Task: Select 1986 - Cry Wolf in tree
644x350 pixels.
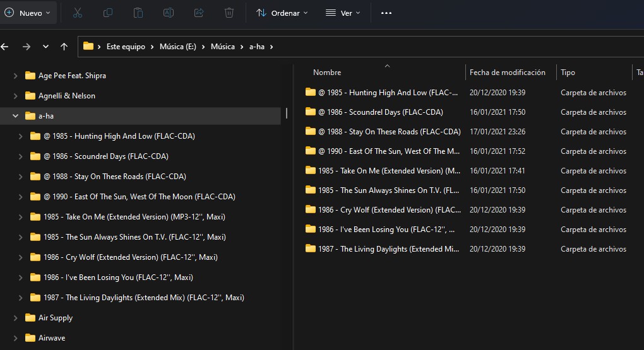Action: tap(131, 257)
